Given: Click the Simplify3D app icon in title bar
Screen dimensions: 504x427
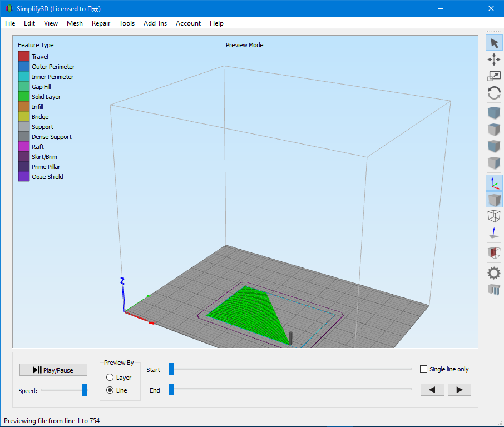Looking at the screenshot, I should tap(9, 9).
